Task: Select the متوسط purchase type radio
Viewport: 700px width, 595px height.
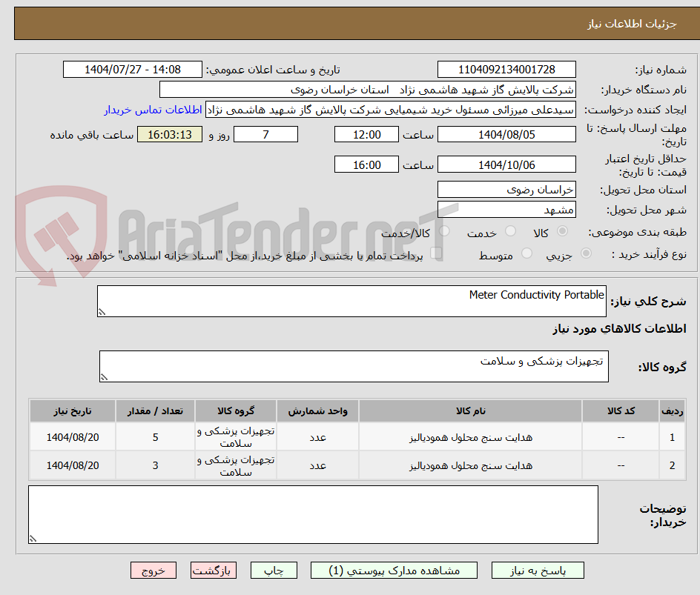Action: click(x=526, y=253)
